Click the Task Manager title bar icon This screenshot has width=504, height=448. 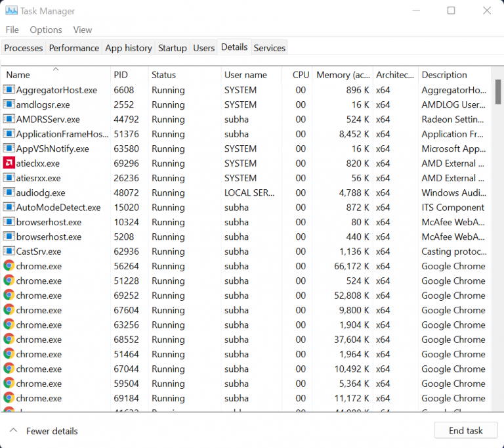click(11, 11)
